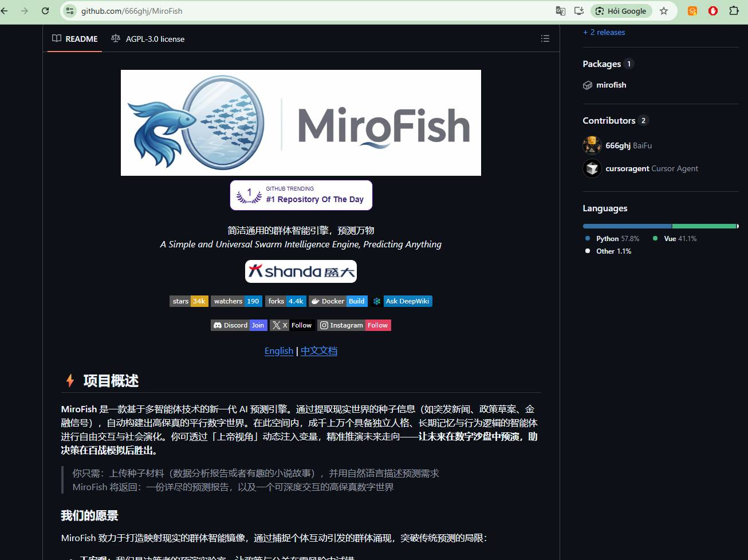Open the browser extensions puzzle icon
The image size is (748, 560).
734,11
